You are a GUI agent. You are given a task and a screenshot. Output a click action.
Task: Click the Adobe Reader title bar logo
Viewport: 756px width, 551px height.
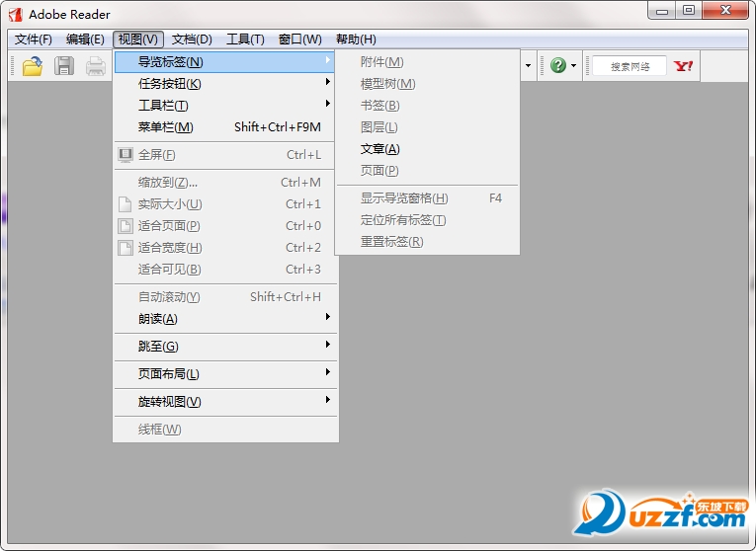tap(16, 15)
